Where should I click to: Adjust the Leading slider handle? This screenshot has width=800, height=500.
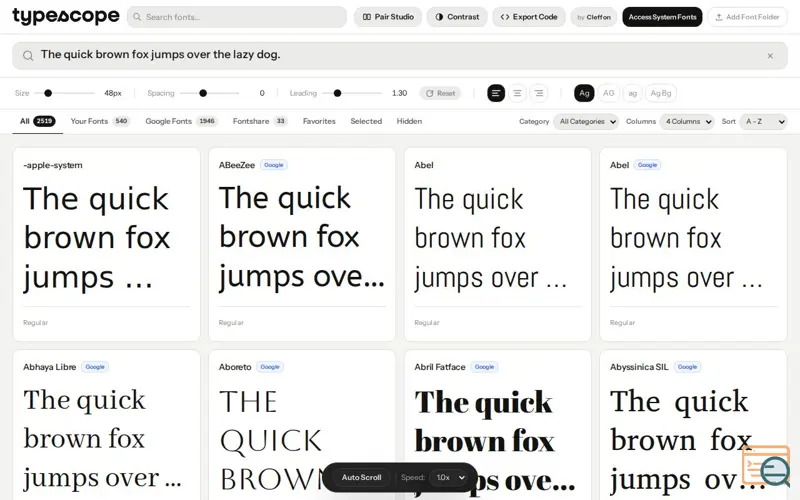point(337,93)
